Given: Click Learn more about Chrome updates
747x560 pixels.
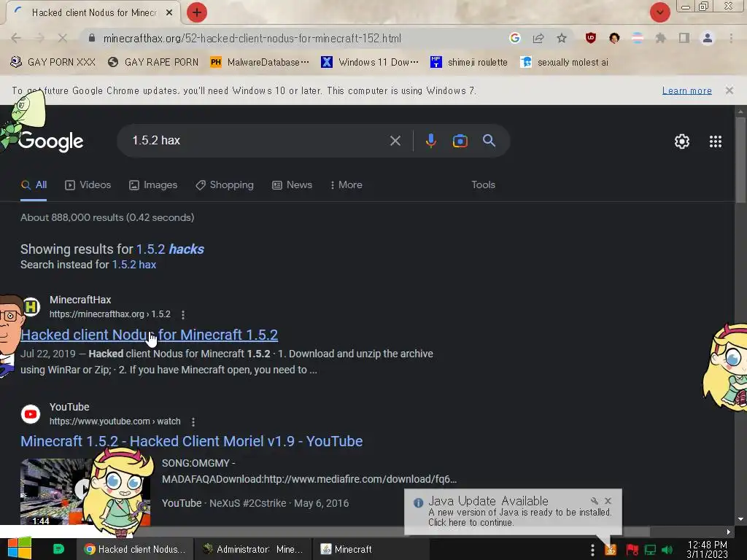Looking at the screenshot, I should point(686,90).
